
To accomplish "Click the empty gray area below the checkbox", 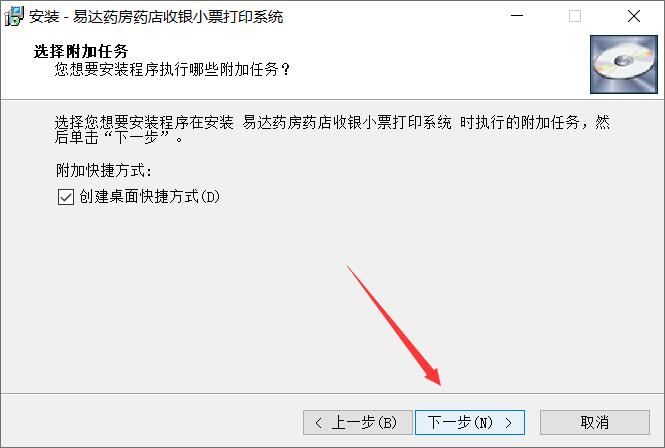I will click(x=212, y=297).
